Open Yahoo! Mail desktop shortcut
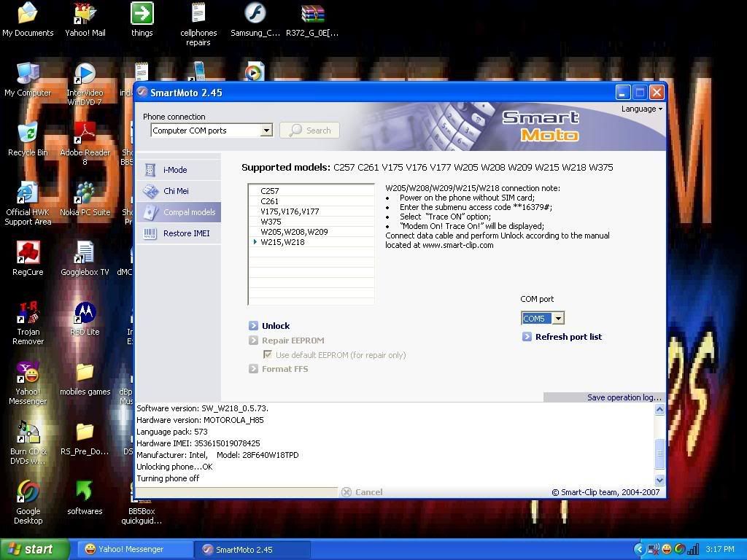 [85, 19]
